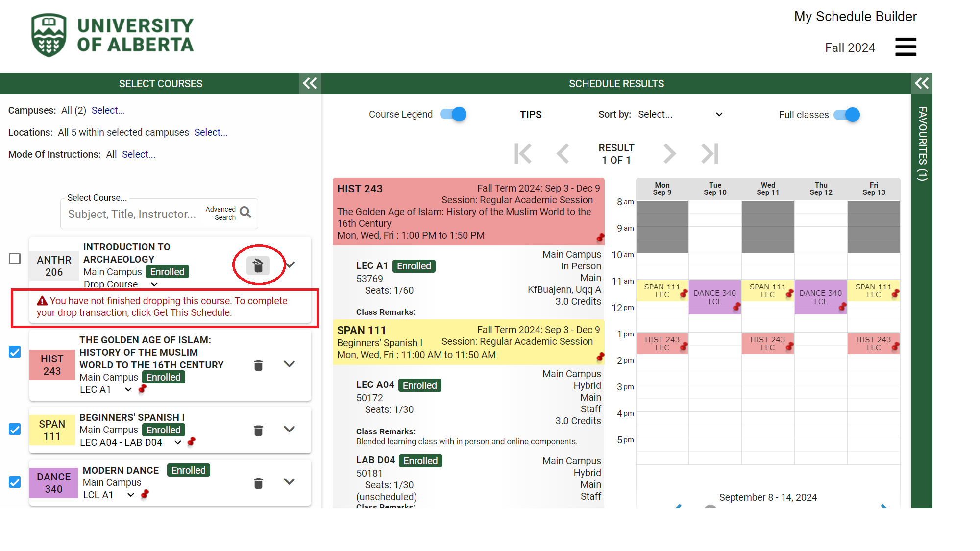Collapse the Select Courses panel arrows

(310, 83)
